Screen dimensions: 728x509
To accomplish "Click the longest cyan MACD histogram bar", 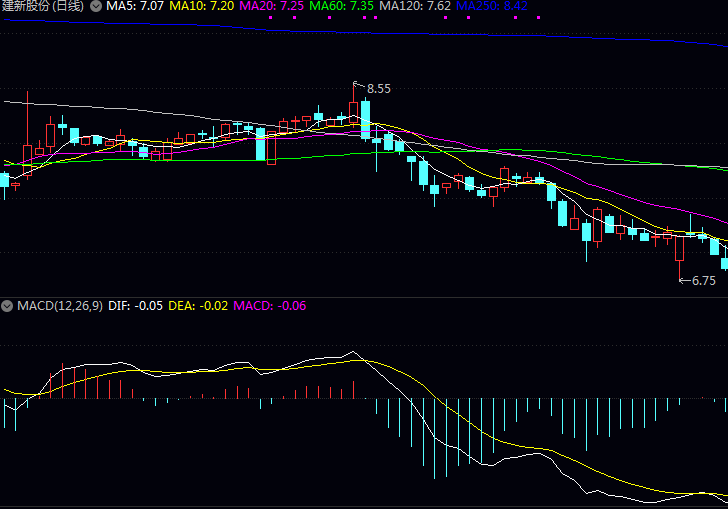I will [435, 438].
